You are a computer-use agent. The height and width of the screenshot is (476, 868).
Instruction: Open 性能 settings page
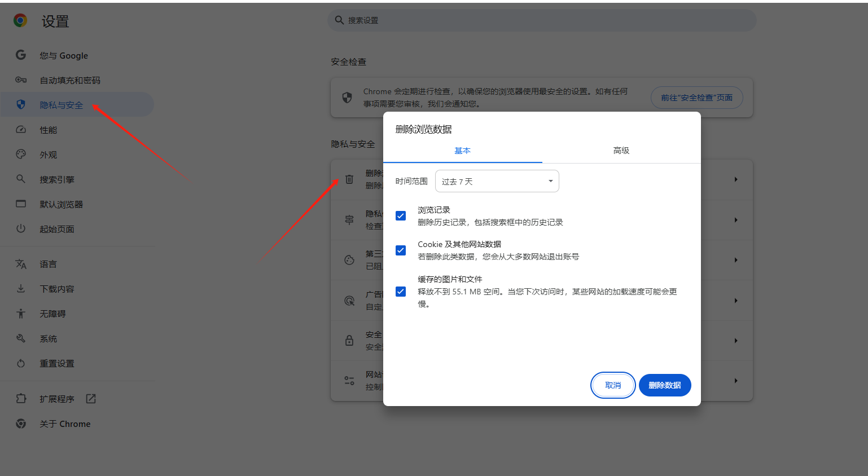pos(49,130)
